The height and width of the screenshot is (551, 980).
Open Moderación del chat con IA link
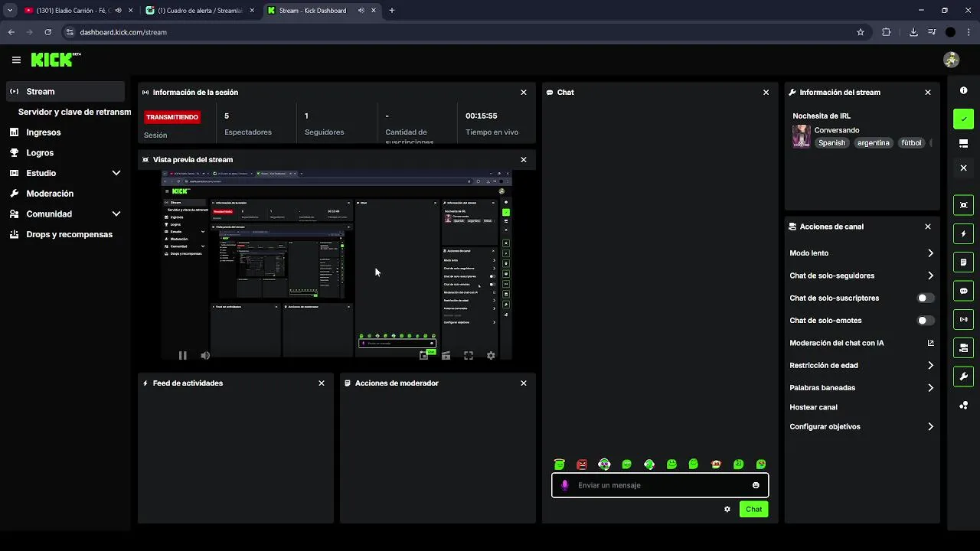tap(861, 343)
